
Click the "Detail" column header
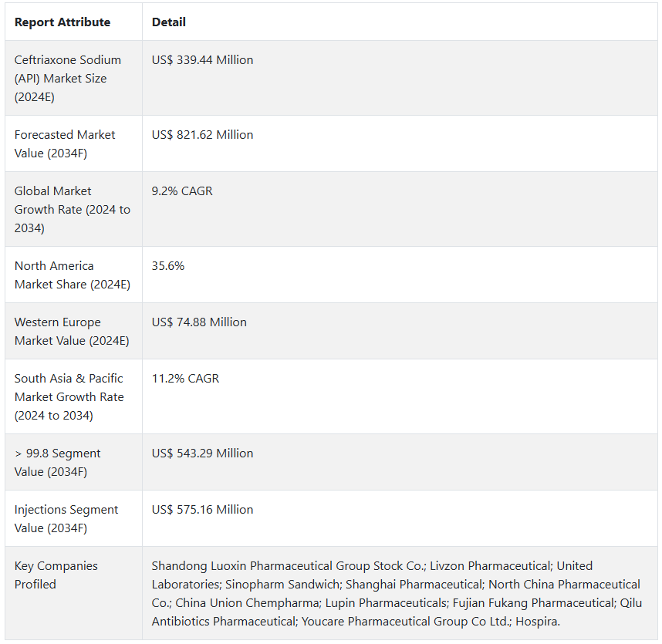tap(169, 22)
